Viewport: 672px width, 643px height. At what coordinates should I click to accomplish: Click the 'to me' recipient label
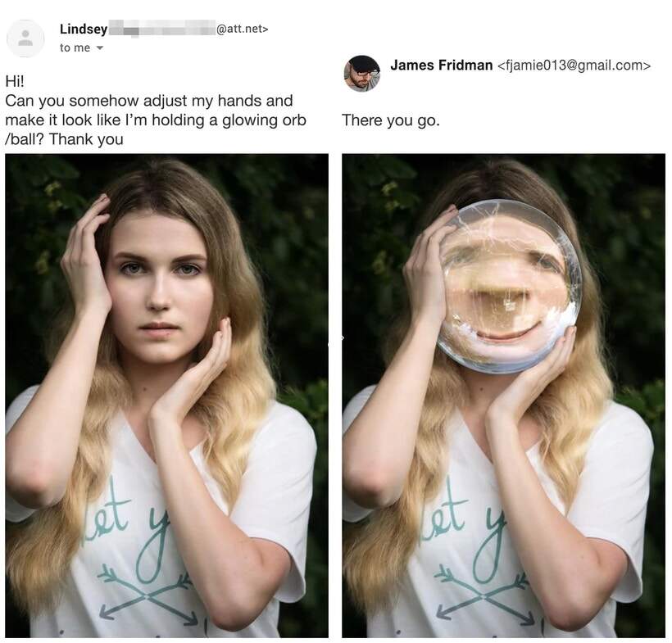(75, 48)
